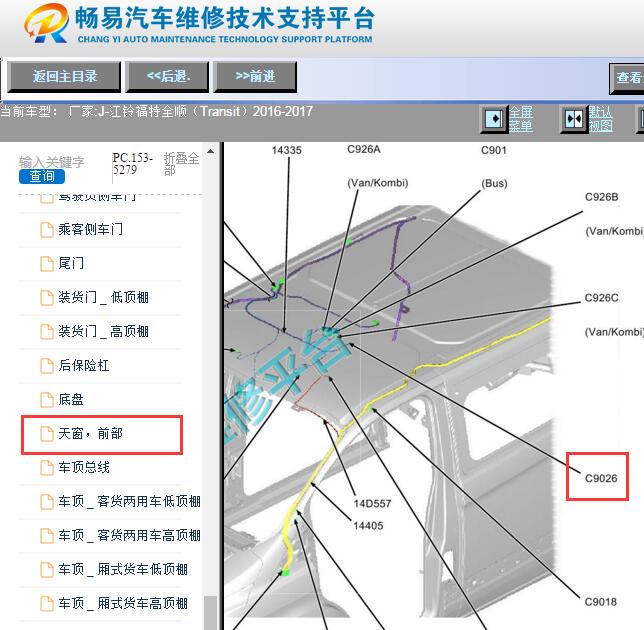Click the page icon beside 车顶_客货两用车高顶棚
The image size is (644, 630).
click(46, 536)
